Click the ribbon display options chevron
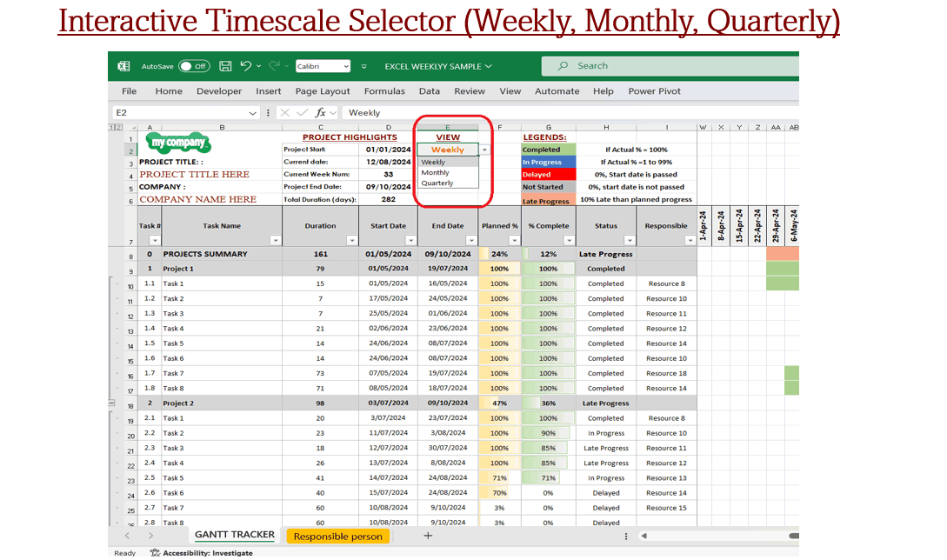Viewport: 947px width, 560px height. point(363,65)
